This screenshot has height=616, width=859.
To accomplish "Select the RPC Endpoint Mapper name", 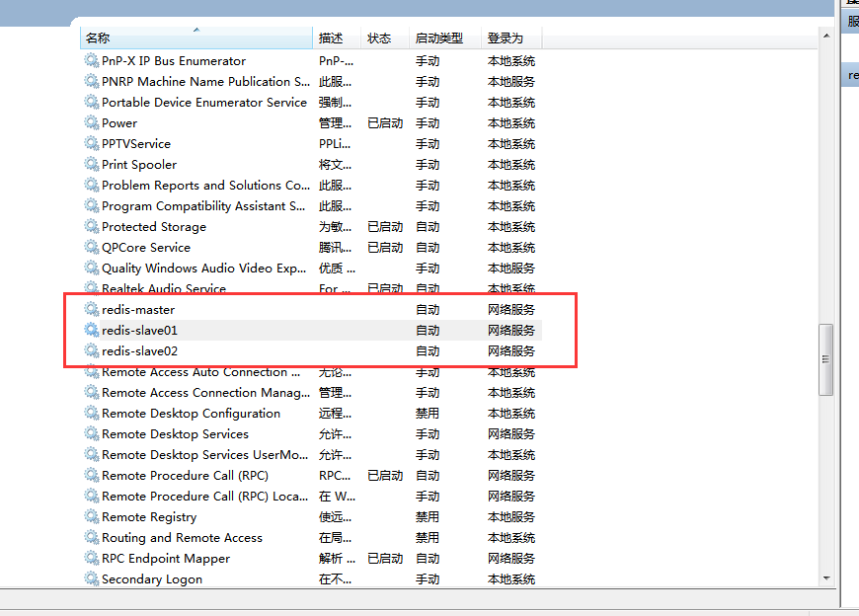I will [x=166, y=558].
